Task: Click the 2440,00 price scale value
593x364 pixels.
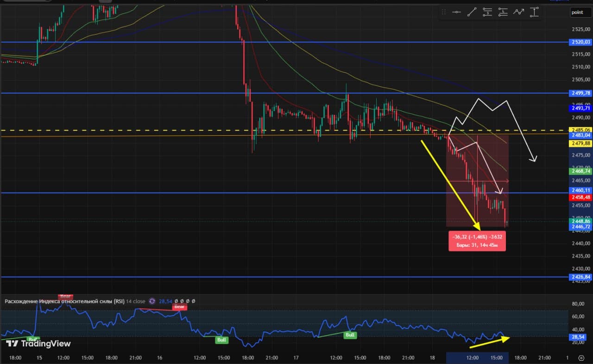Action: [x=580, y=243]
